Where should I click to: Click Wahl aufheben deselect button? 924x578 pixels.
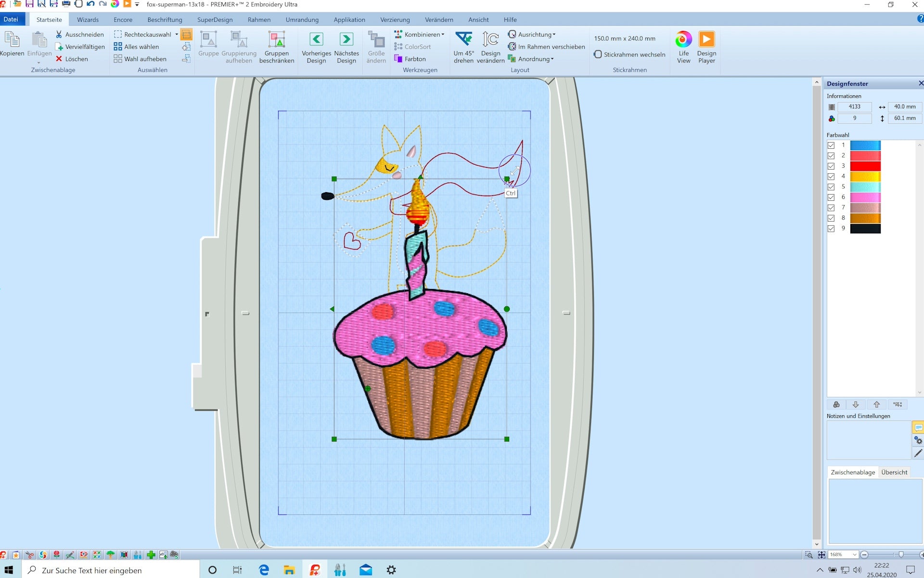(140, 59)
